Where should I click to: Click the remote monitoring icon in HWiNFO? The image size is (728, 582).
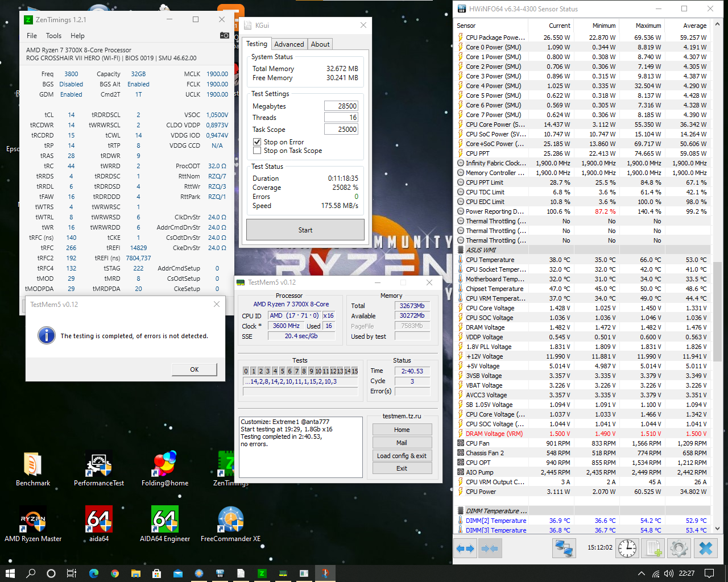point(564,548)
